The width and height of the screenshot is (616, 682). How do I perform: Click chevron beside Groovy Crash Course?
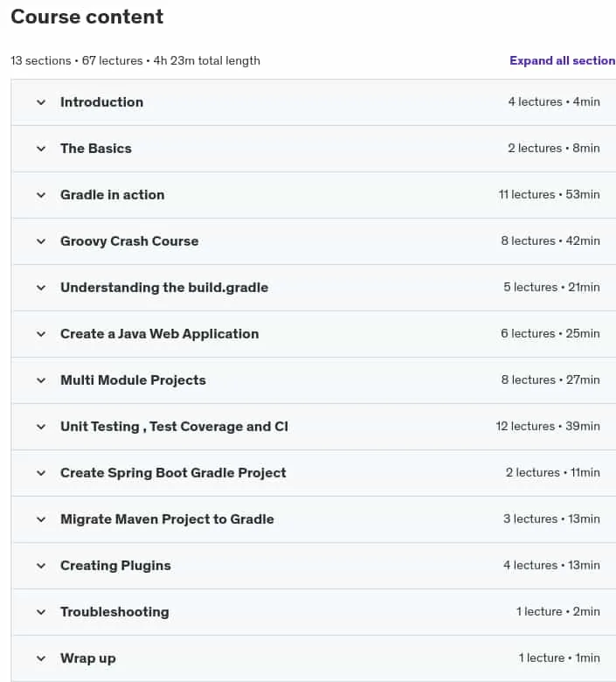41,241
